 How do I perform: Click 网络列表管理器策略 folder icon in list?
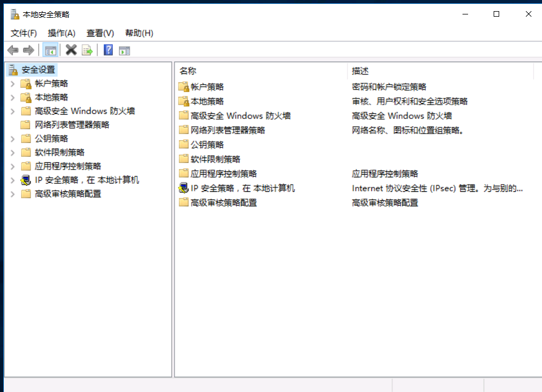point(183,130)
